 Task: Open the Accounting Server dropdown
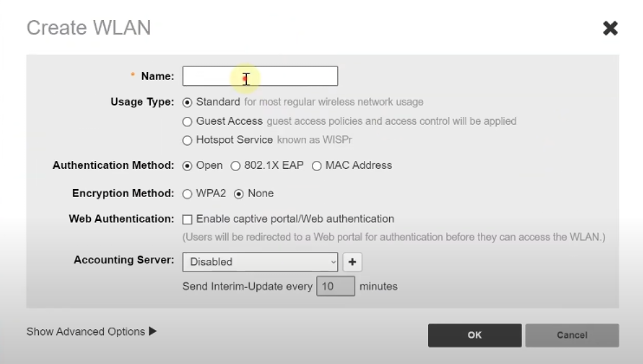coord(260,262)
